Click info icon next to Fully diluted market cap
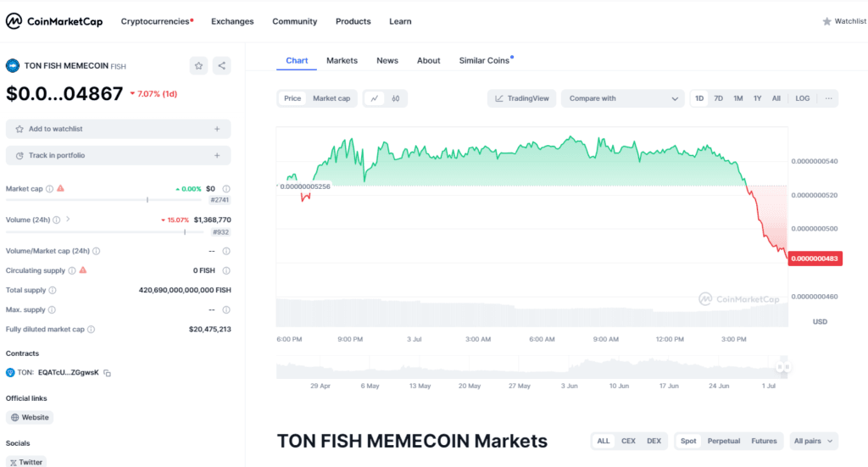The image size is (868, 467). coord(92,329)
